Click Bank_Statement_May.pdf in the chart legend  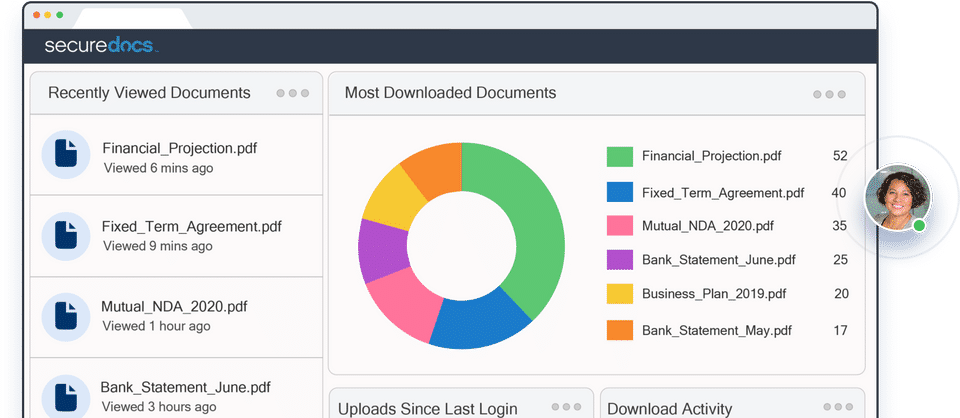click(x=717, y=330)
